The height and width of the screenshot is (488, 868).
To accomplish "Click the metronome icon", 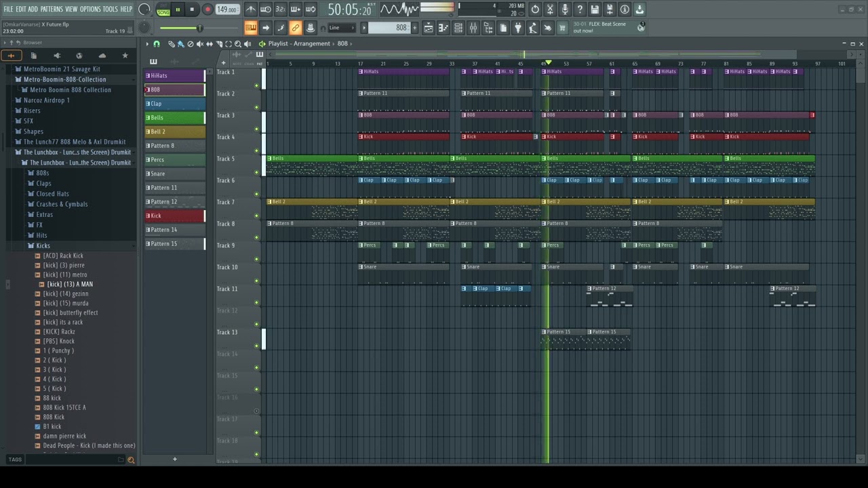I will pos(251,9).
